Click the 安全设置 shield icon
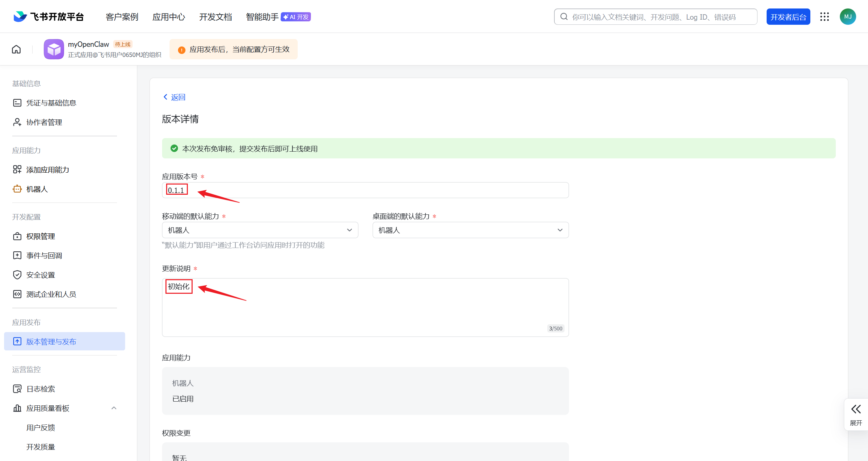Viewport: 868px width, 461px height. 17,275
